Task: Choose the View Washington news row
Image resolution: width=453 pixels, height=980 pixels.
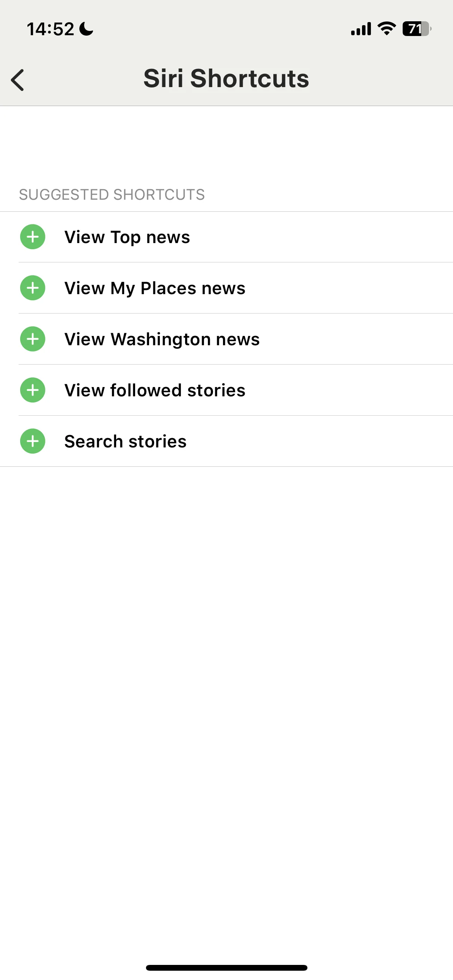Action: (x=226, y=339)
